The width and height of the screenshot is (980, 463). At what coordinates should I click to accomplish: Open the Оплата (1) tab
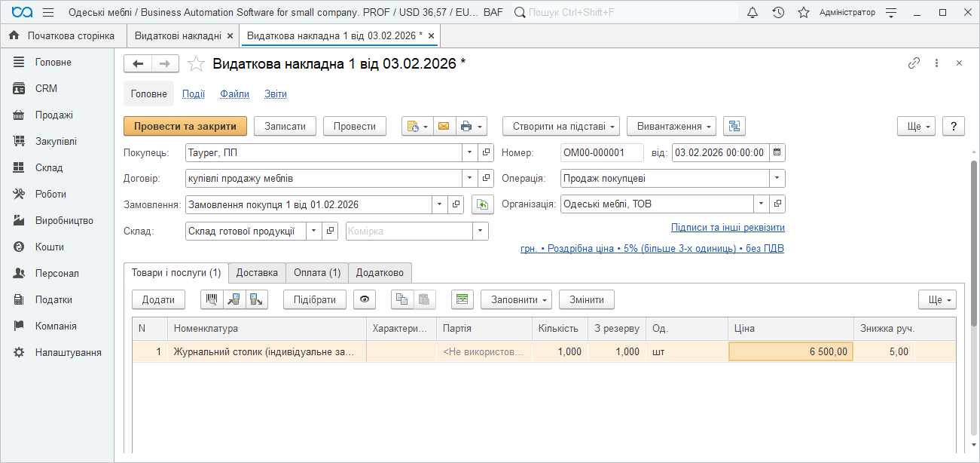point(317,273)
